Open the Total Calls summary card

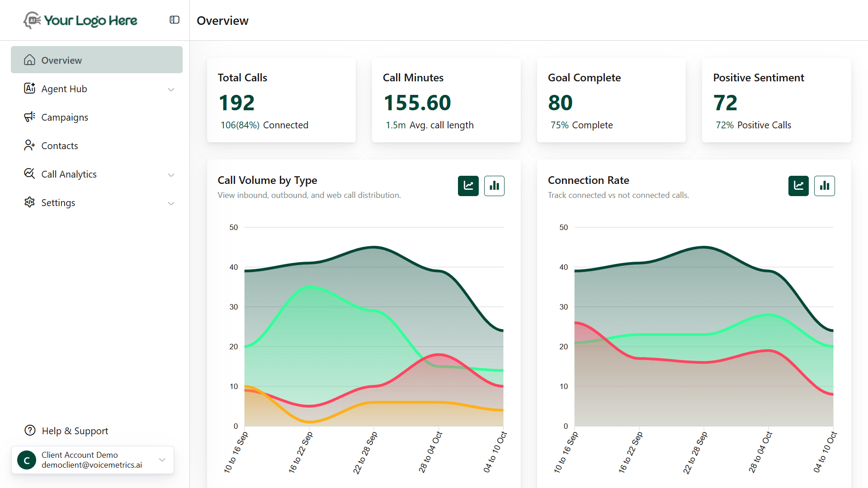(x=281, y=100)
